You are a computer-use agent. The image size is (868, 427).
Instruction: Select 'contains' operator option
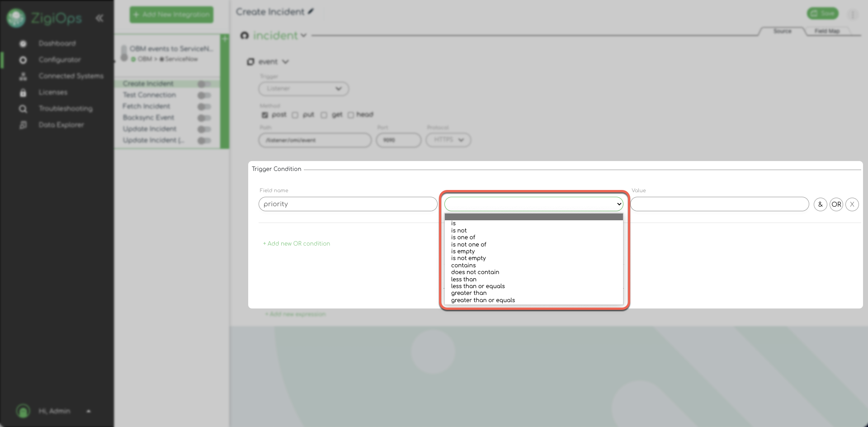coord(463,266)
